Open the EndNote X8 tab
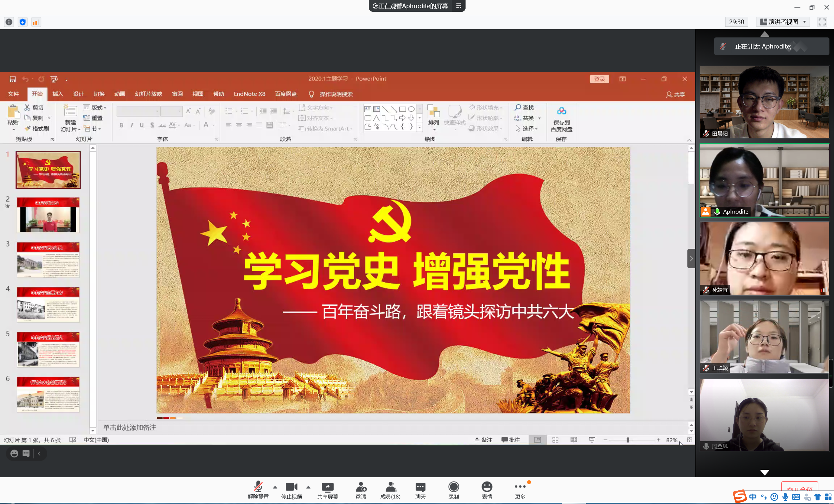 pyautogui.click(x=250, y=94)
